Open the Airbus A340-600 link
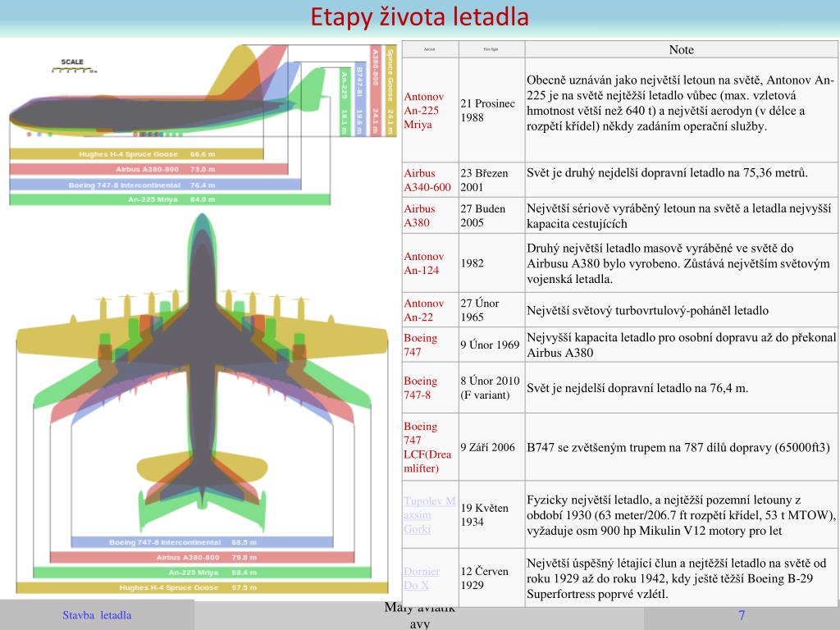 [x=427, y=180]
